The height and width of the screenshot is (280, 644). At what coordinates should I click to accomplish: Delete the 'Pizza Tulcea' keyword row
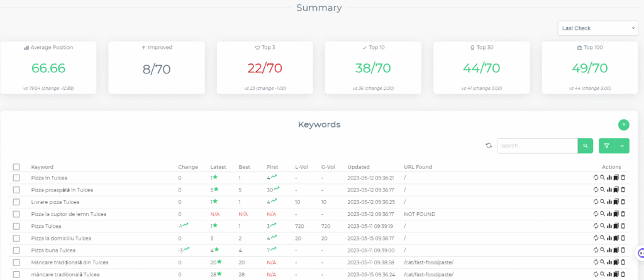click(623, 225)
